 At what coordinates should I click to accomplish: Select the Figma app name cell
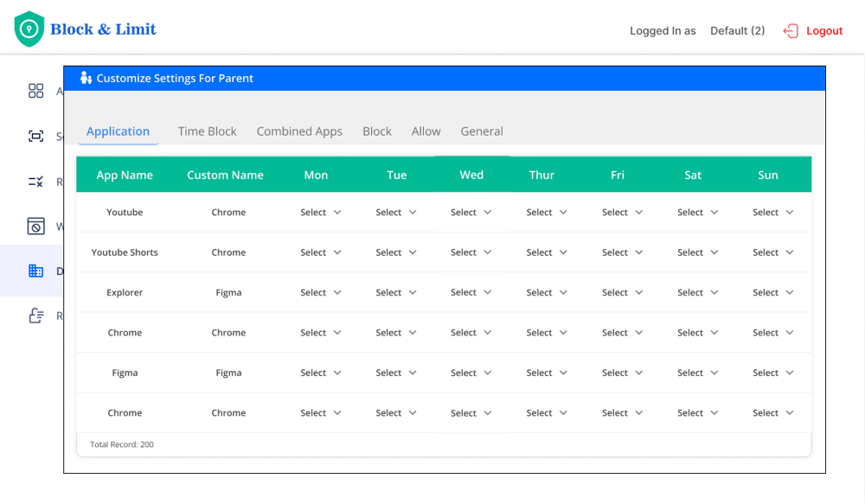click(125, 373)
